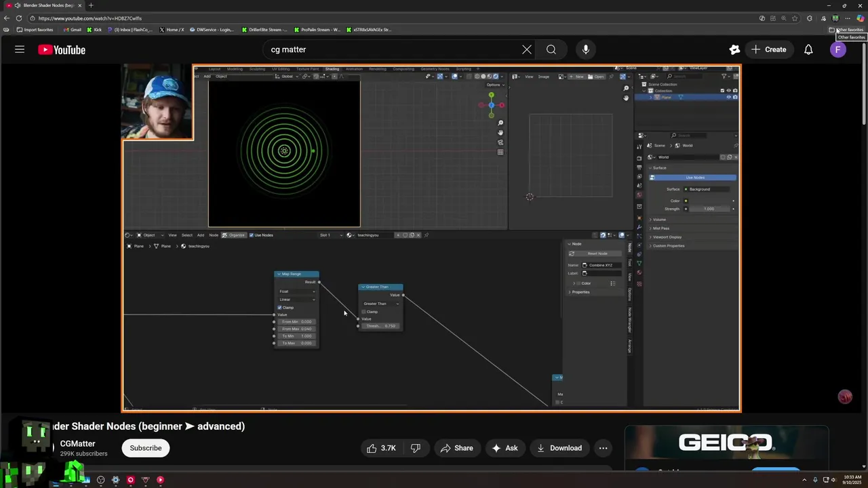The height and width of the screenshot is (488, 868).
Task: Click the Share button
Action: tap(456, 448)
